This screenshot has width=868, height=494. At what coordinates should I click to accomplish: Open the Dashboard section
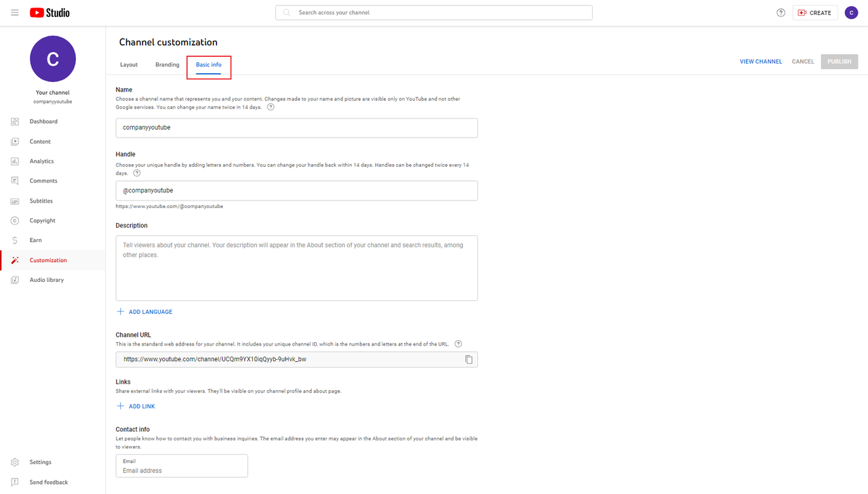pyautogui.click(x=43, y=121)
